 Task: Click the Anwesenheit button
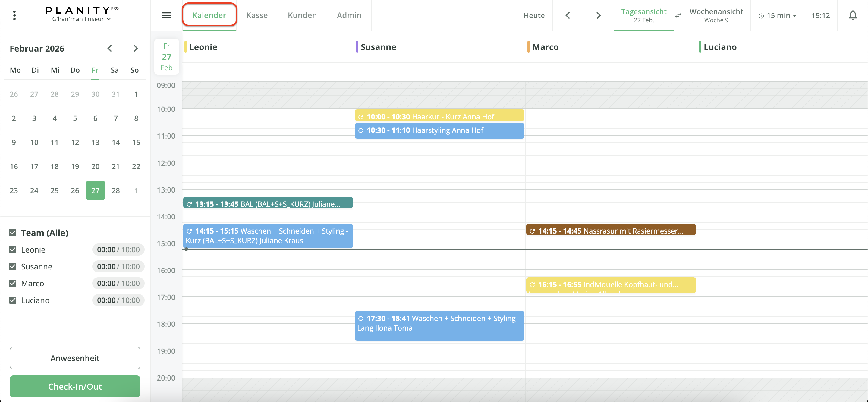[75, 358]
